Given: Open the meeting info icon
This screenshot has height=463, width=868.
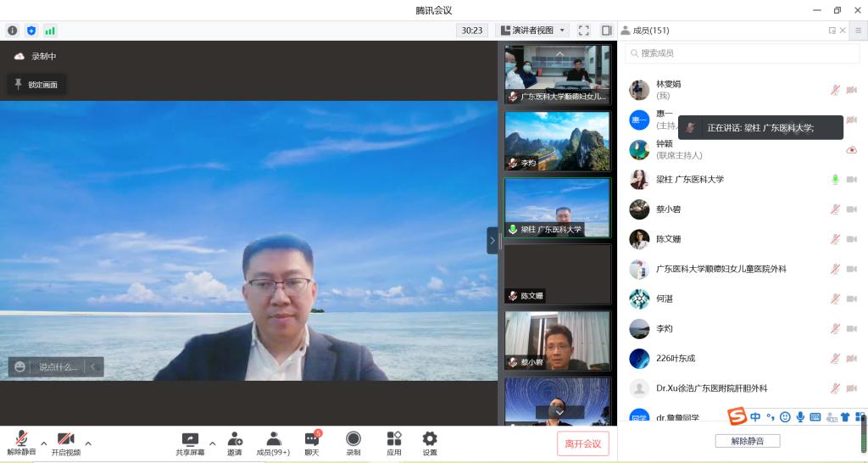Looking at the screenshot, I should (13, 31).
